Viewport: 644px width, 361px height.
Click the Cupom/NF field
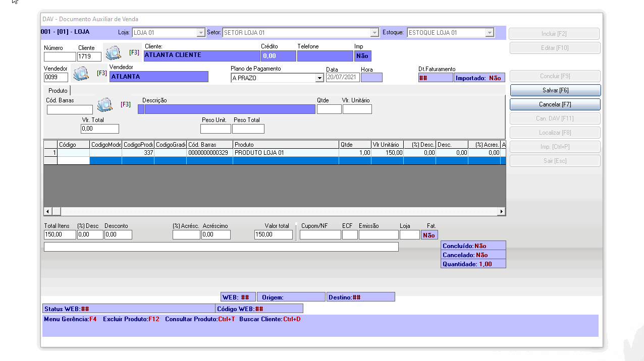click(x=320, y=235)
